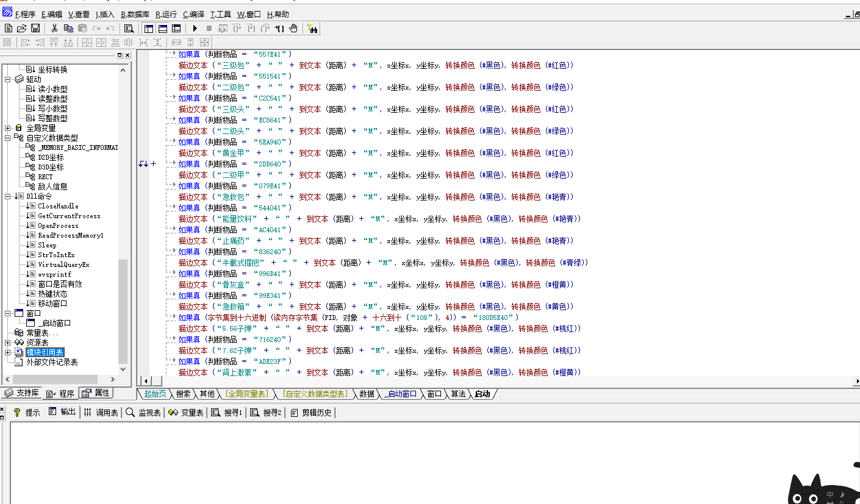Run the program with the play icon
Viewport: 860px width, 504px height.
(195, 27)
